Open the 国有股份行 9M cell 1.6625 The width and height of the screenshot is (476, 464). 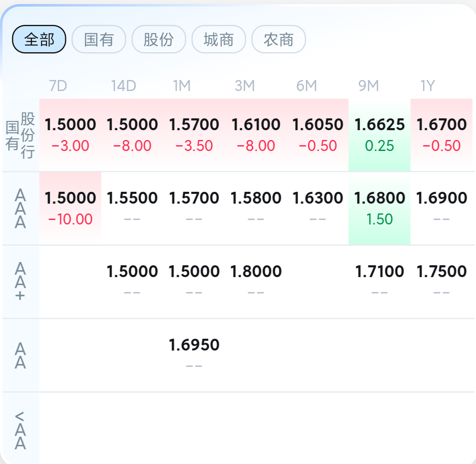coord(379,135)
